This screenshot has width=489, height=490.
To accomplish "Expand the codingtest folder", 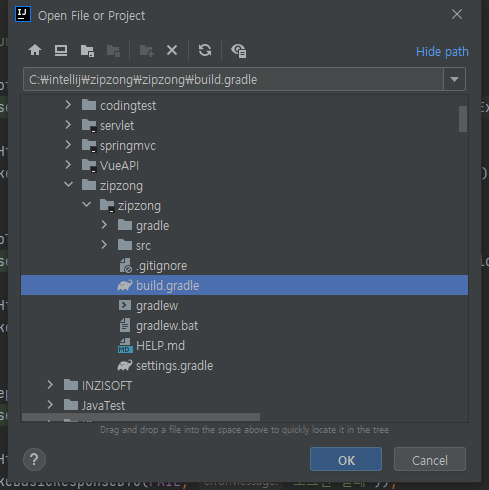I will click(x=68, y=105).
